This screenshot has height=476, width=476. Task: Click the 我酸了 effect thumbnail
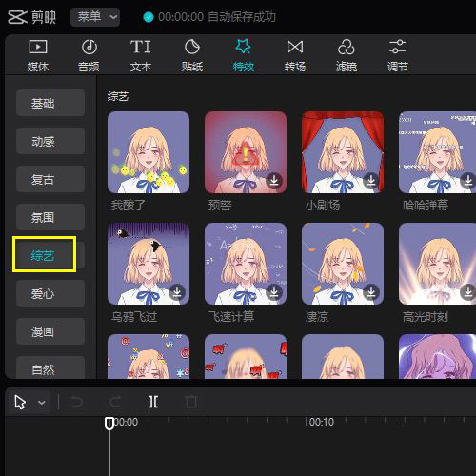149,152
